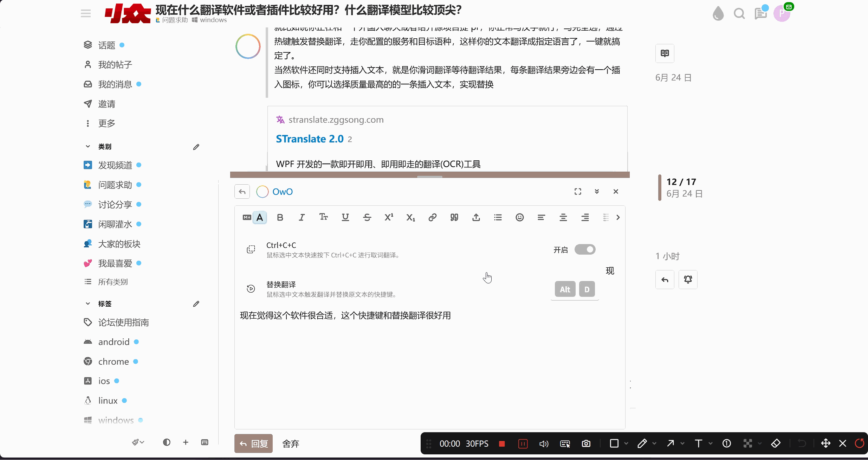Open the site search magnifier icon

coord(739,14)
